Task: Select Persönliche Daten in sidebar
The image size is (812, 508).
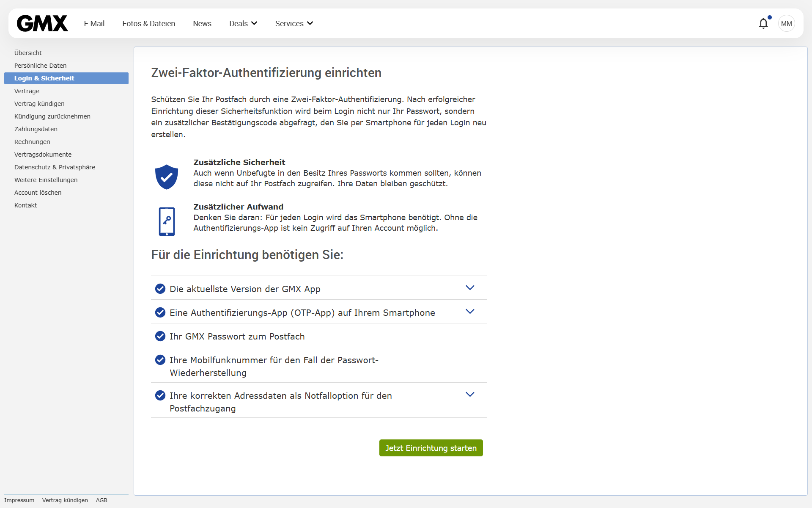Action: pos(40,66)
